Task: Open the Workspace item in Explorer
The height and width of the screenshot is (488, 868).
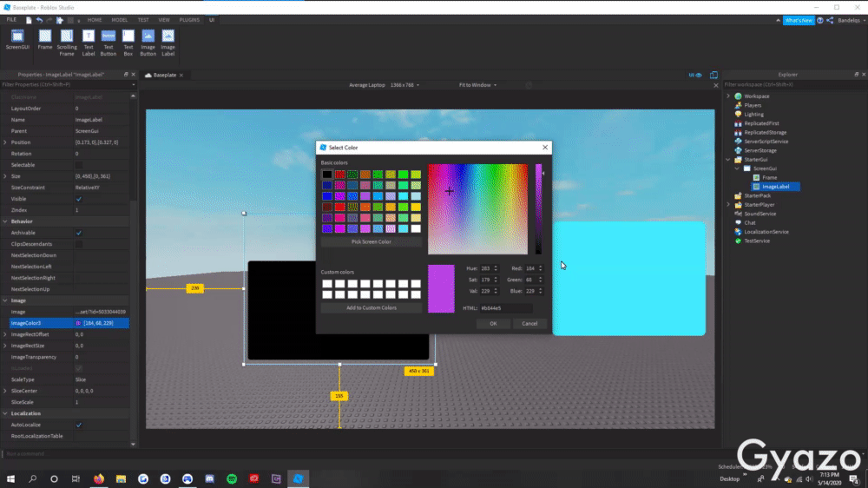Action: pyautogui.click(x=756, y=96)
